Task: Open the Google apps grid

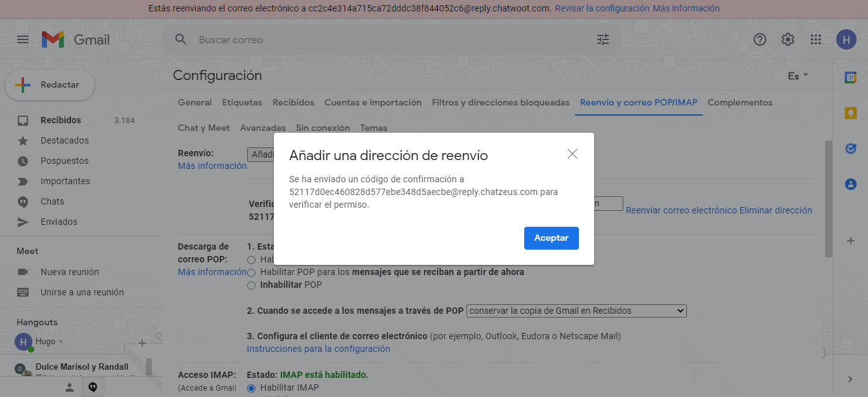Action: point(816,39)
